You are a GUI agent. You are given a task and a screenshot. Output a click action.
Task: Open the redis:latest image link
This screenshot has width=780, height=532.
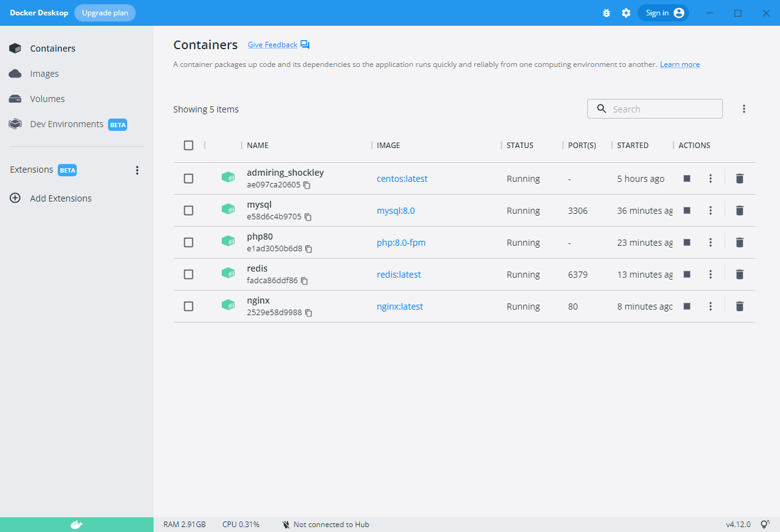point(399,275)
